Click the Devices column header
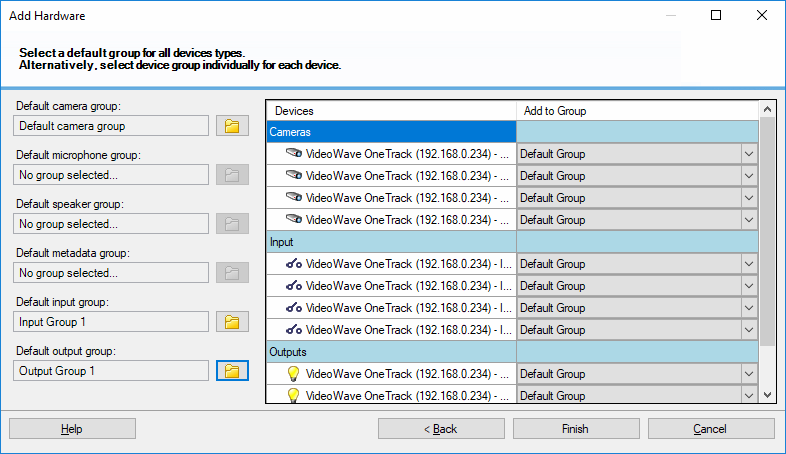The height and width of the screenshot is (454, 786). pyautogui.click(x=391, y=111)
